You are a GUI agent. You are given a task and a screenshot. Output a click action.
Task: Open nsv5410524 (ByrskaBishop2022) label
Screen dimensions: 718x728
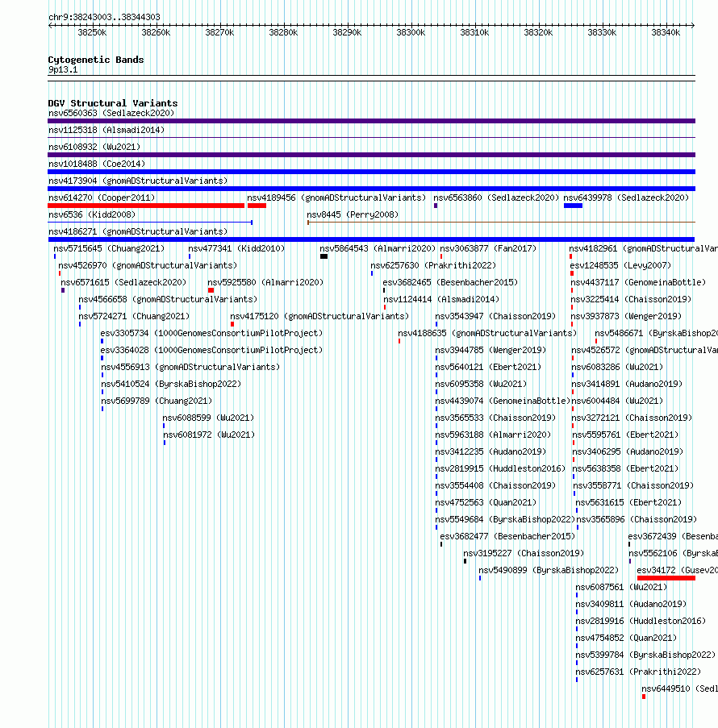(x=172, y=385)
